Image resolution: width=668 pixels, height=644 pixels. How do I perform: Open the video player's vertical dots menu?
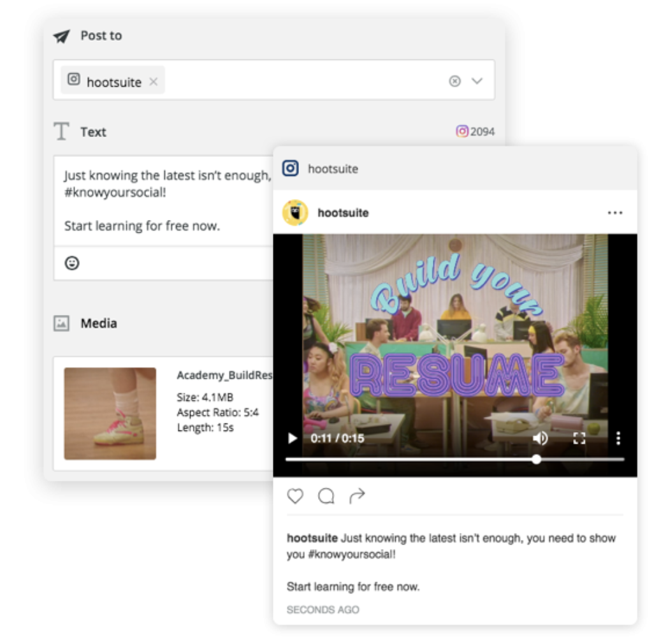pyautogui.click(x=618, y=438)
